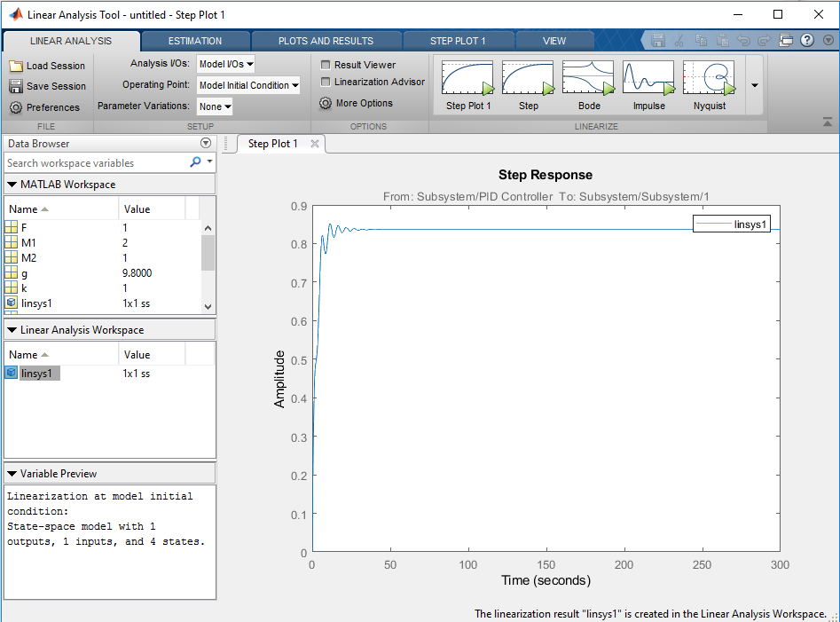
Task: Collapse the MATLAB Workspace section
Action: (x=12, y=185)
